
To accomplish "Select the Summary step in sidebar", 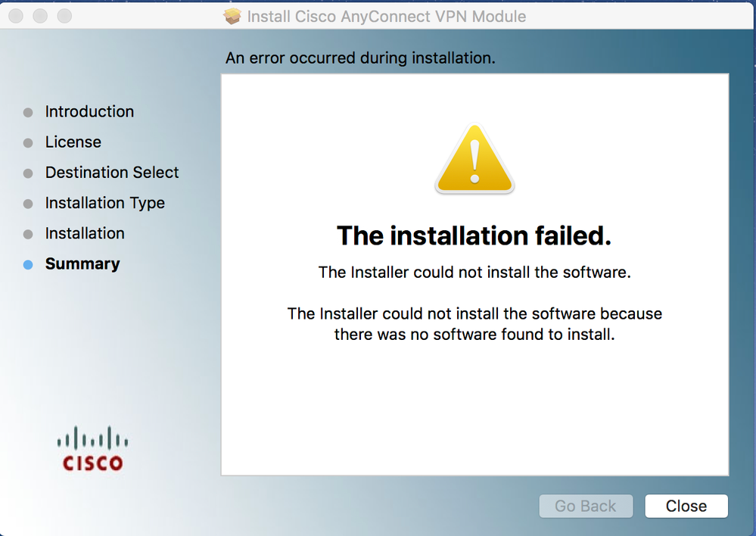I will [x=82, y=264].
